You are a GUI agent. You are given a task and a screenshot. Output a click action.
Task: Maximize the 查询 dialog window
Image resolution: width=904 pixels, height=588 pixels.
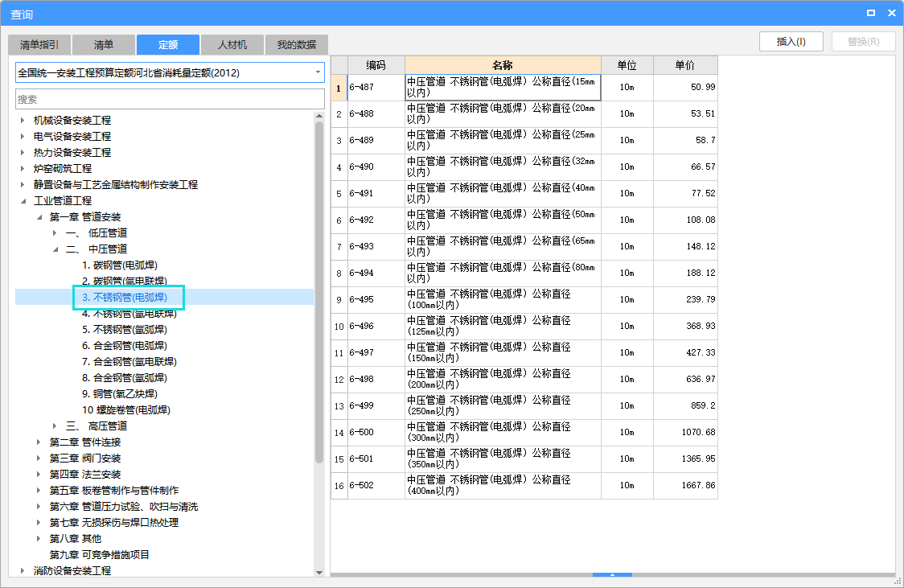click(870, 13)
